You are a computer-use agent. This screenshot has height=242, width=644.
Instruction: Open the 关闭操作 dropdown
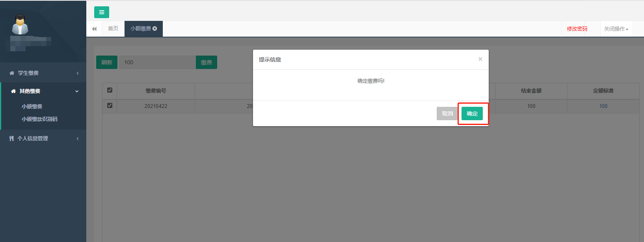point(616,29)
